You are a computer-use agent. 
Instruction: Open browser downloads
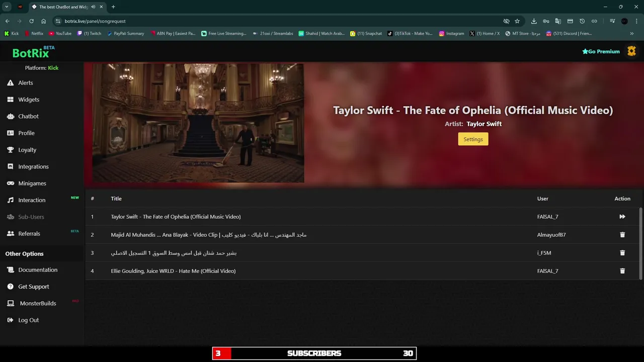click(x=534, y=21)
